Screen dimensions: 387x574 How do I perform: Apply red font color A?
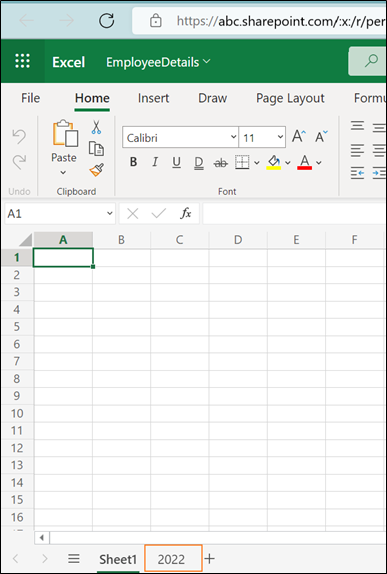click(305, 162)
